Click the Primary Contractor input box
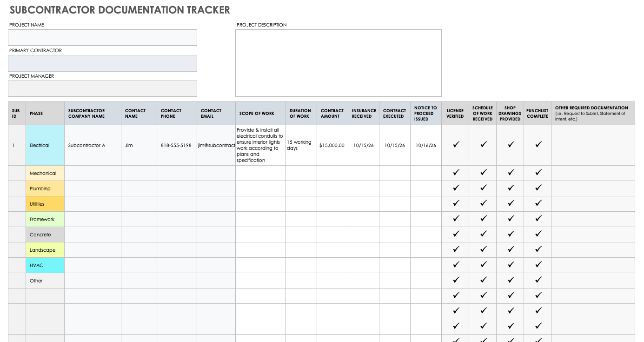The height and width of the screenshot is (342, 644). click(x=102, y=63)
